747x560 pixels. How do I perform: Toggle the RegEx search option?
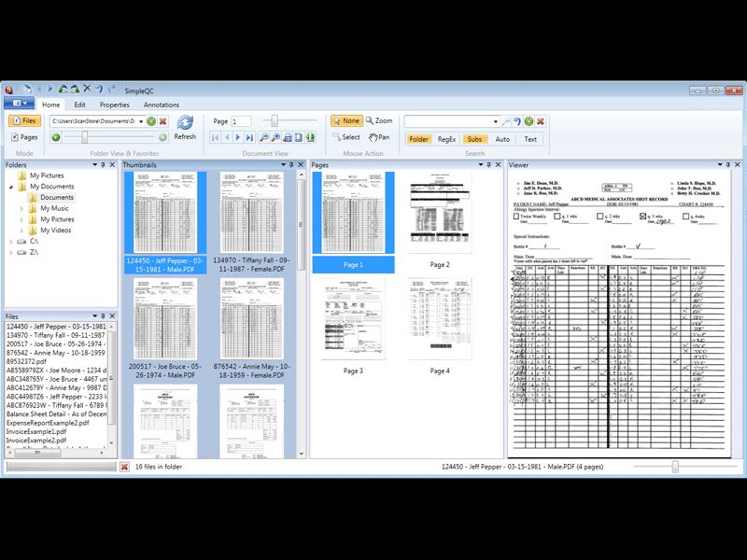tap(447, 139)
